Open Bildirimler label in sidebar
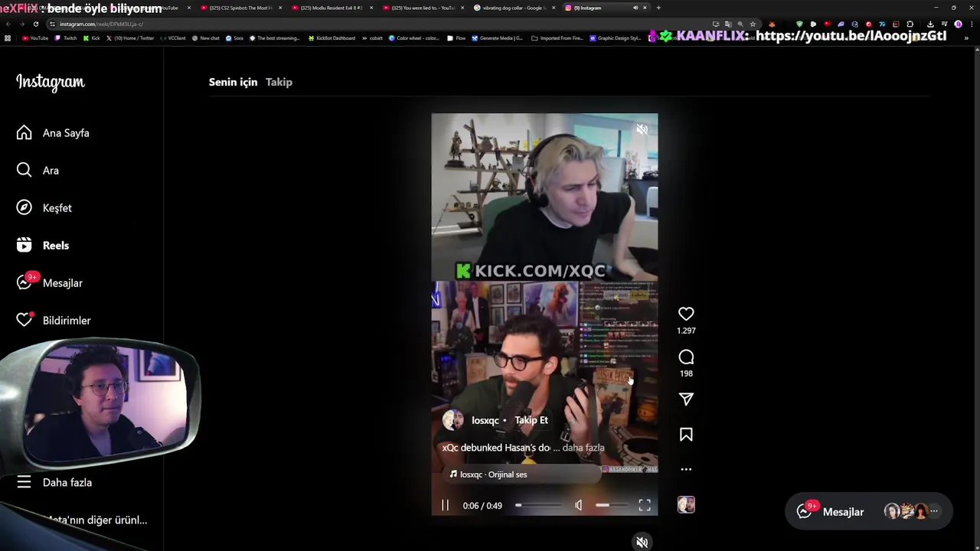 click(67, 321)
